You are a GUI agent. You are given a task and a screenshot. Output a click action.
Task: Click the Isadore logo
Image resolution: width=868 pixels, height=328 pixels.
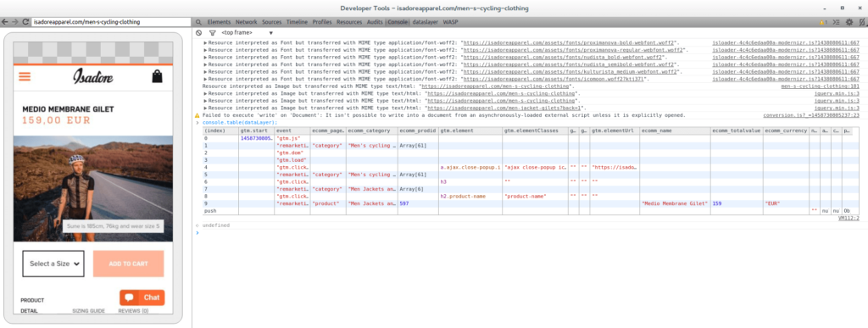coord(93,76)
